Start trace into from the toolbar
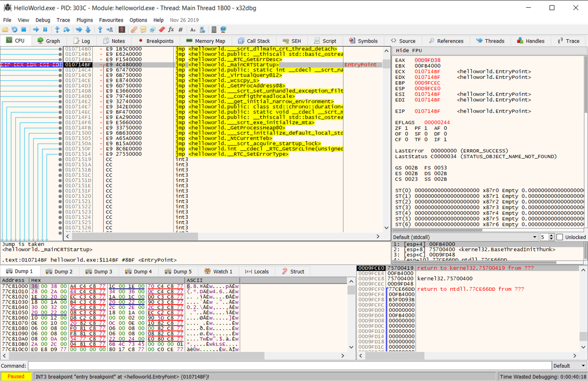Screen dimensions: 588x381 point(79,29)
